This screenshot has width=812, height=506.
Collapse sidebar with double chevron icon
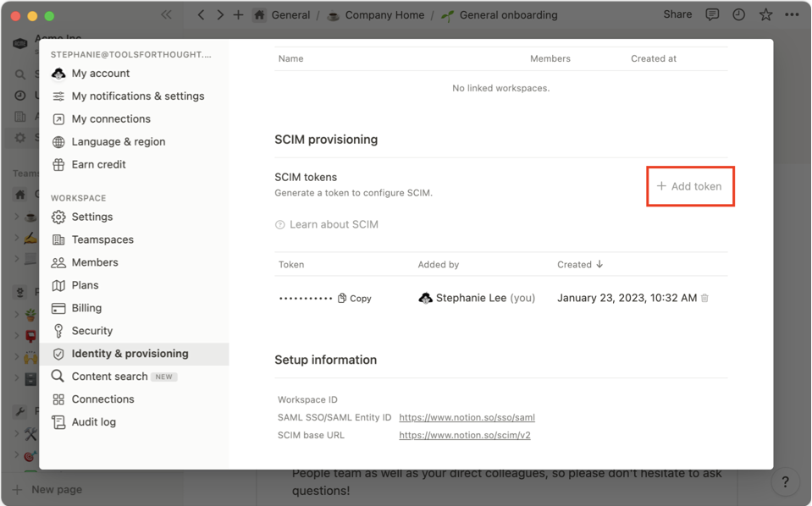166,14
